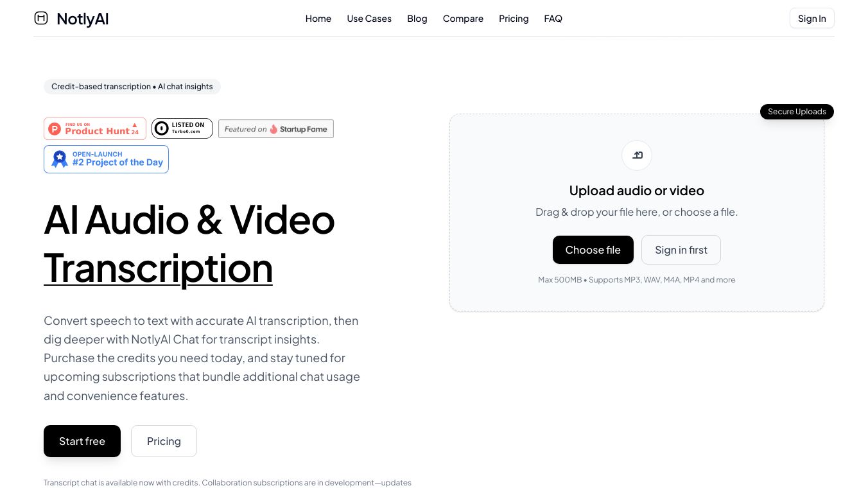This screenshot has width=868, height=488.
Task: Click the underlined 'Transcription' heading word
Action: 158,268
